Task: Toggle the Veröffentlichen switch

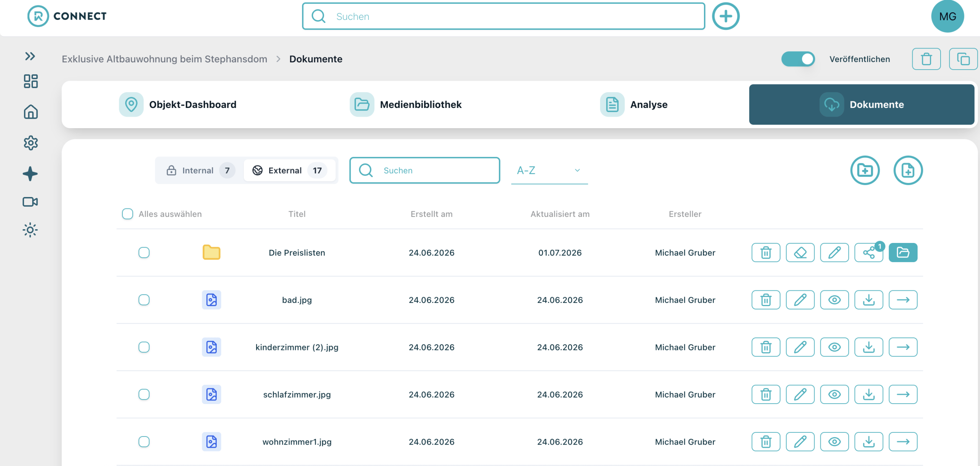Action: click(798, 59)
